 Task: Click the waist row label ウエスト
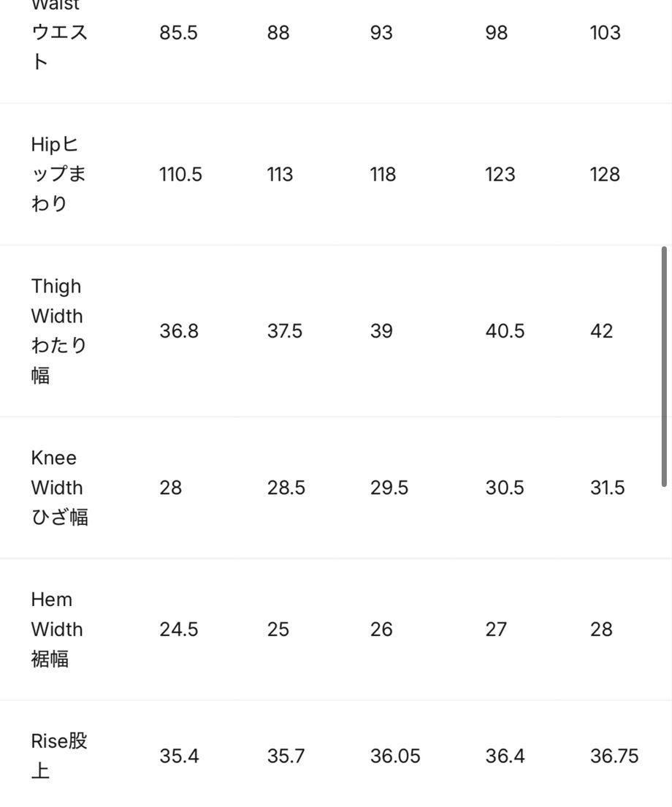(x=59, y=46)
